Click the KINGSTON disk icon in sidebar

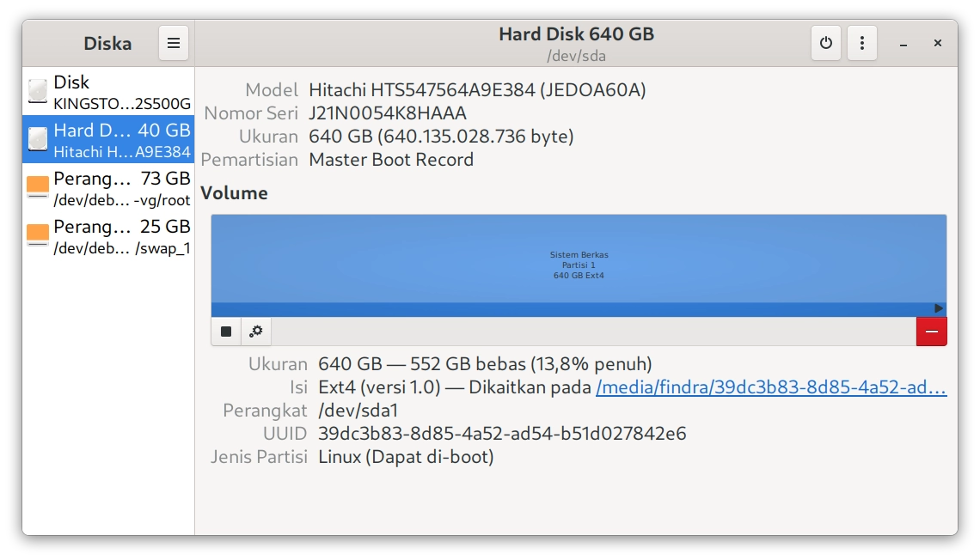point(36,90)
